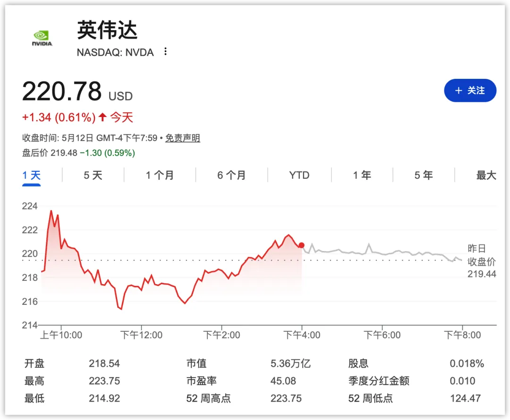Select the 1 年 range tab
Image resolution: width=510 pixels, height=420 pixels.
coord(362,176)
